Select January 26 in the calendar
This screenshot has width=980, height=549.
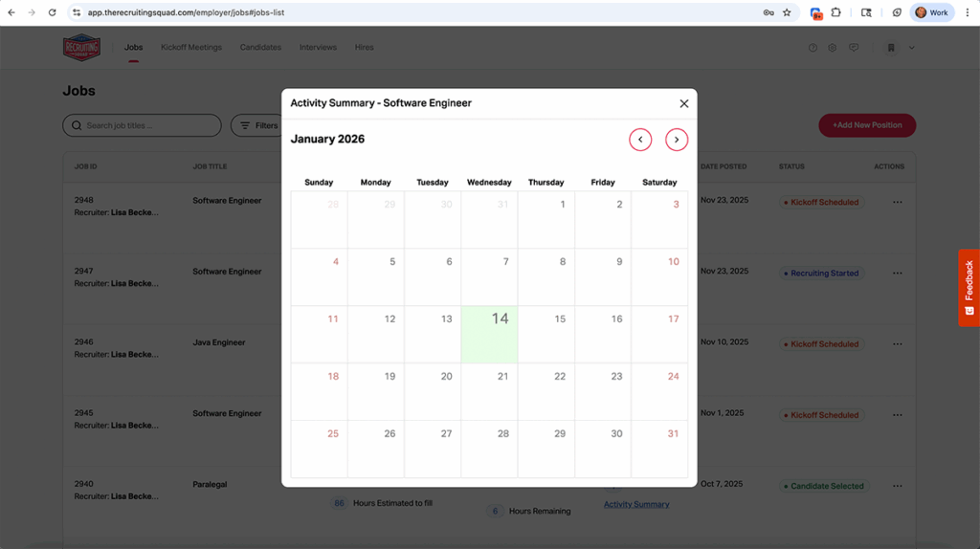pyautogui.click(x=375, y=450)
